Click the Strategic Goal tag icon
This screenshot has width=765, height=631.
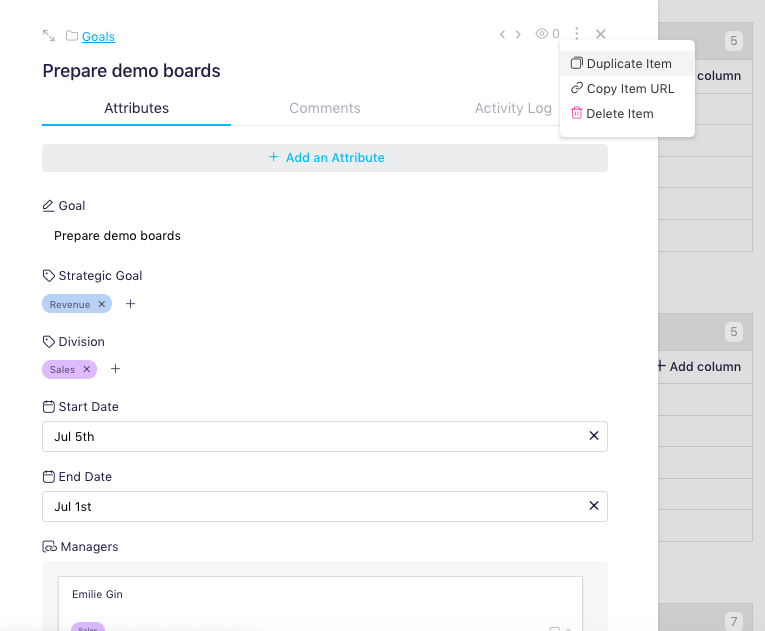tap(48, 276)
